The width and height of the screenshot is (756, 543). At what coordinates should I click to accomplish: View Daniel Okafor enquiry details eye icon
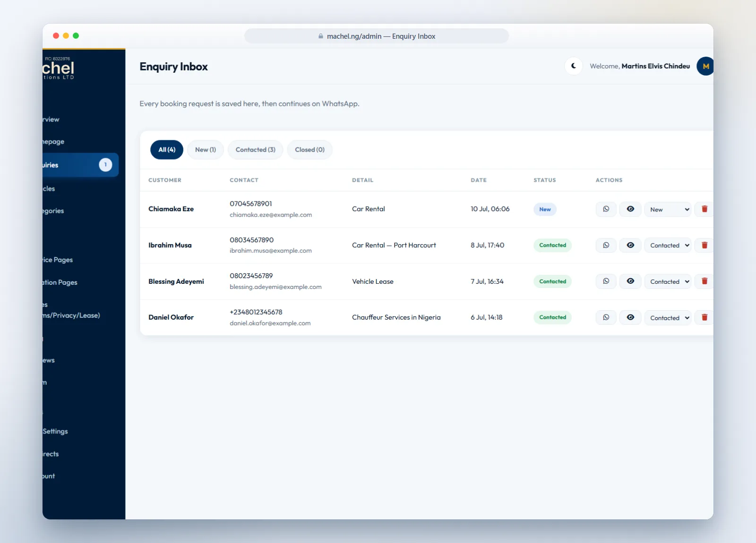[630, 317]
